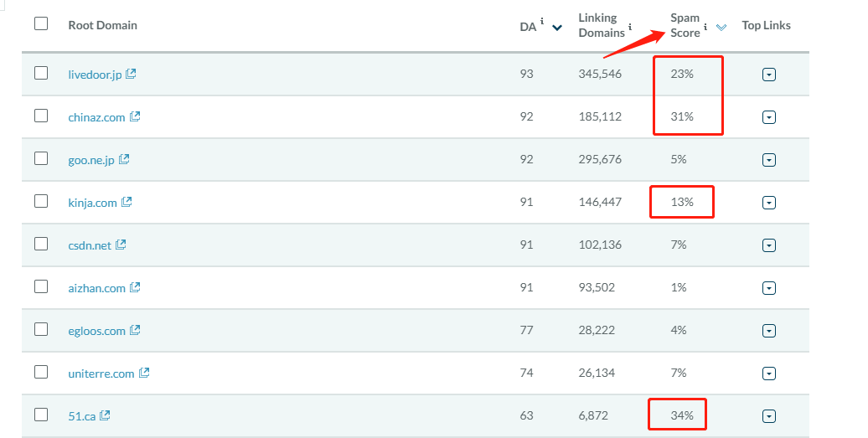Check the goo.ne.jp row checkbox
The width and height of the screenshot is (868, 438).
tap(41, 158)
